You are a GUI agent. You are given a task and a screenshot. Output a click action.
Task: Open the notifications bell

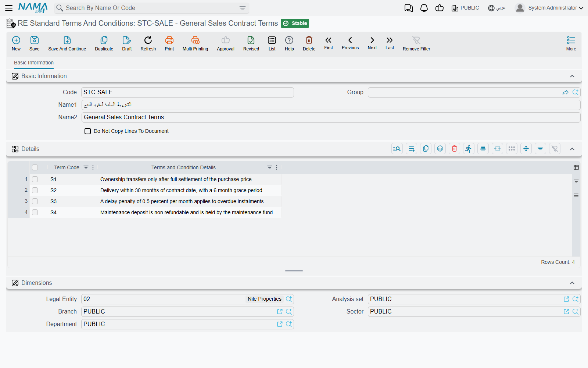click(424, 8)
